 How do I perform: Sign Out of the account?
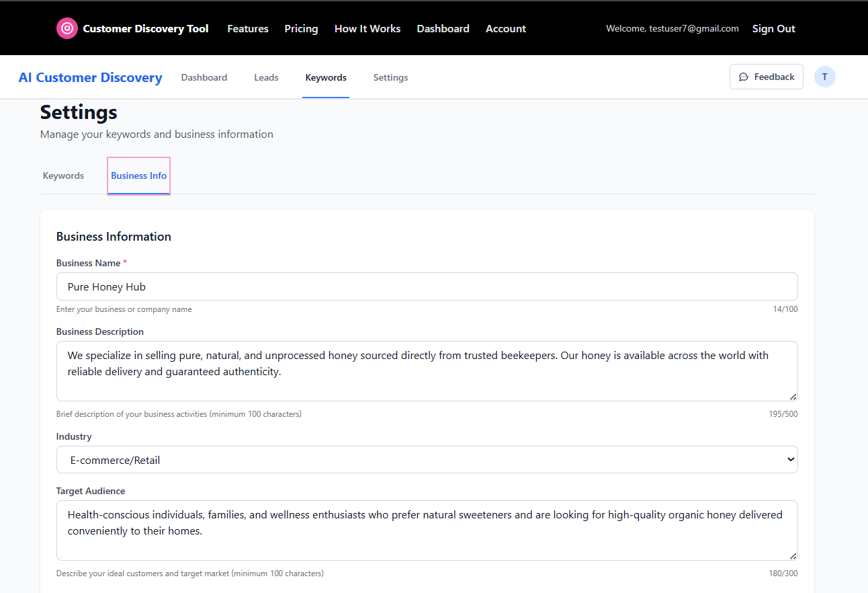pos(773,28)
